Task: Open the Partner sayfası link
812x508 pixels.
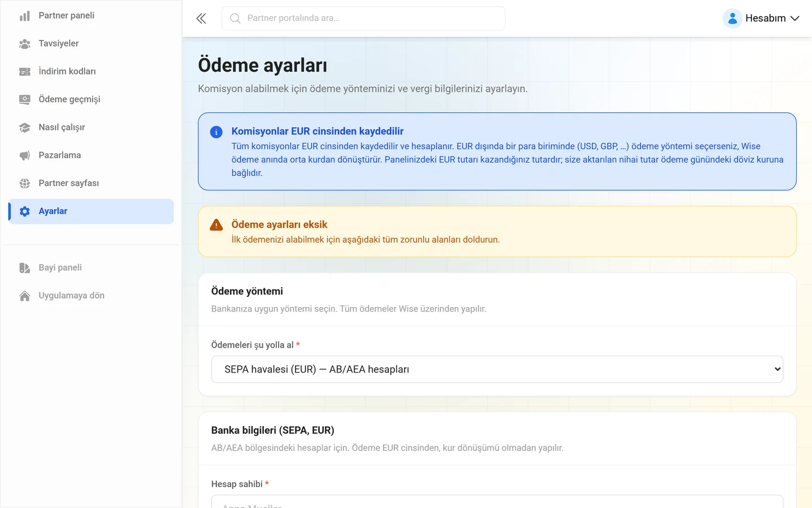Action: [91, 183]
